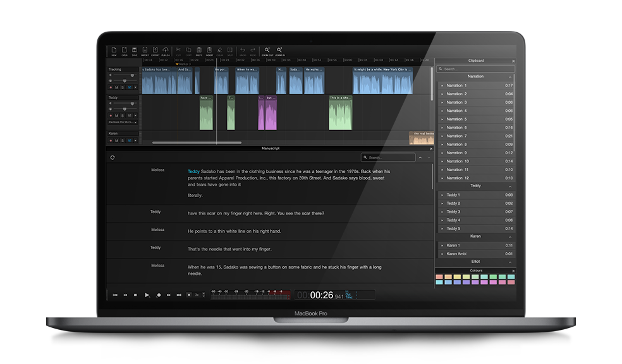The height and width of the screenshot is (364, 622).
Task: Click the New file toolbar icon
Action: pos(114,51)
